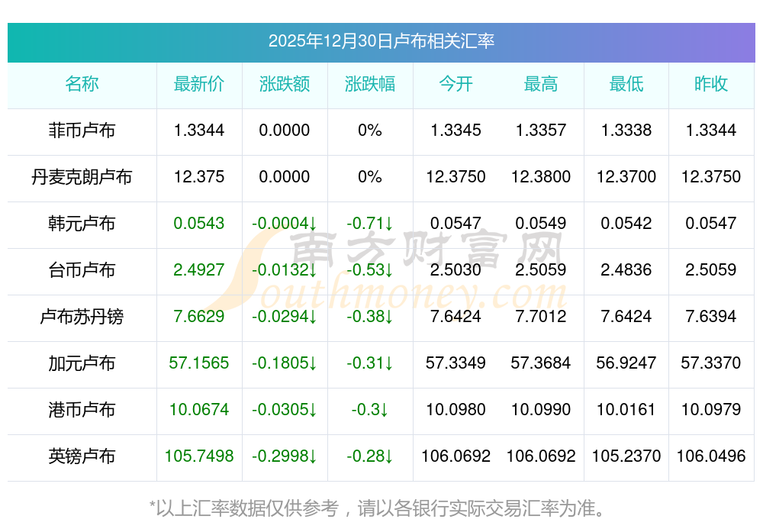Click the 涨跌幅 column header

(x=370, y=84)
